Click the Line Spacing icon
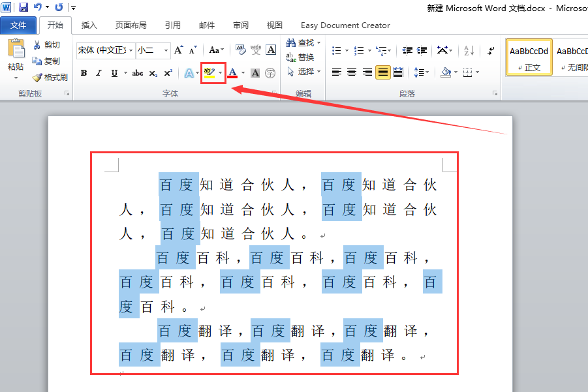588x392 pixels. (x=419, y=72)
